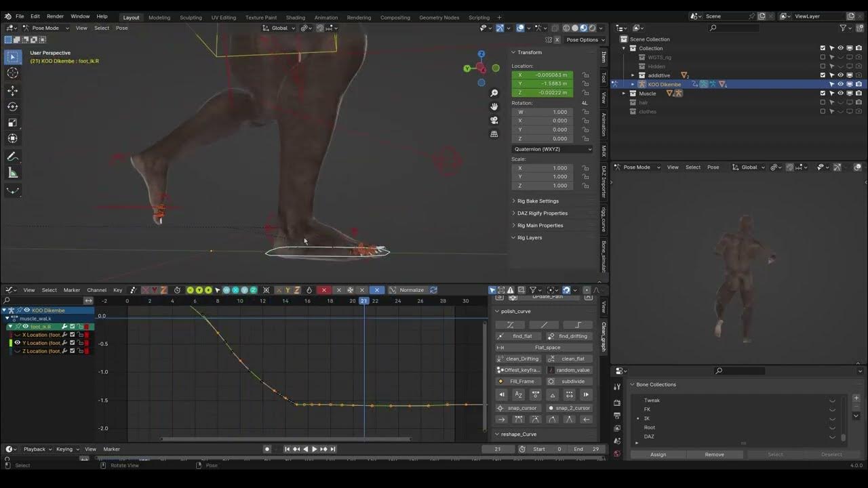Select the Scale tool in viewport toolbar
Viewport: 868px width, 488px height.
(12, 123)
